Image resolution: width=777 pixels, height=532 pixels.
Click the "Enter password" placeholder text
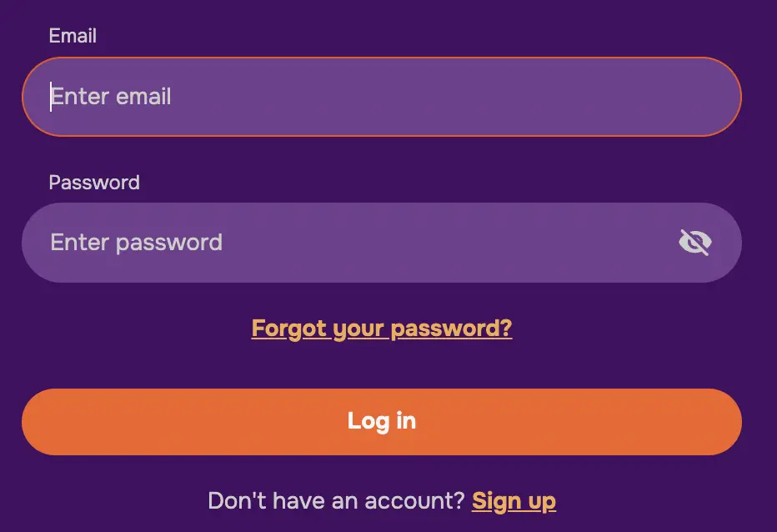point(137,243)
